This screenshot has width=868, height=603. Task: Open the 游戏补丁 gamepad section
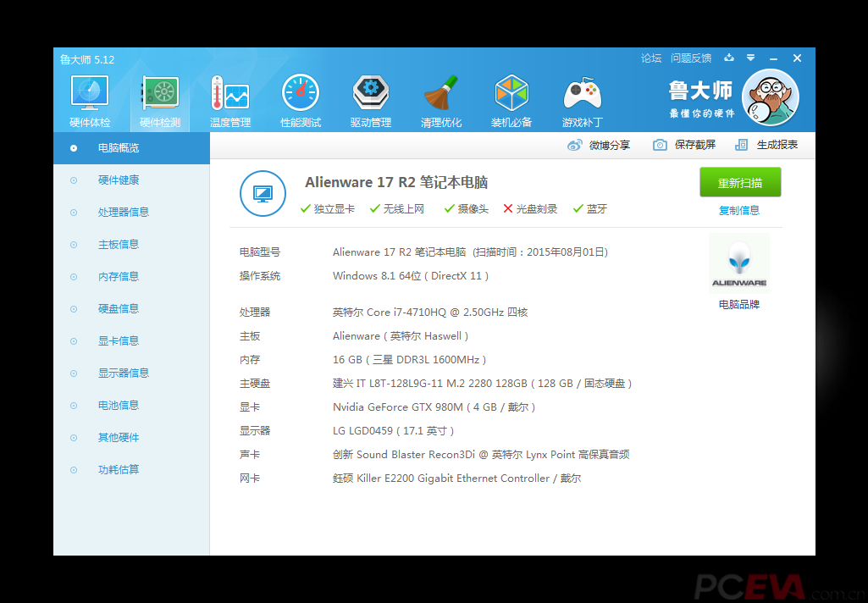[583, 101]
